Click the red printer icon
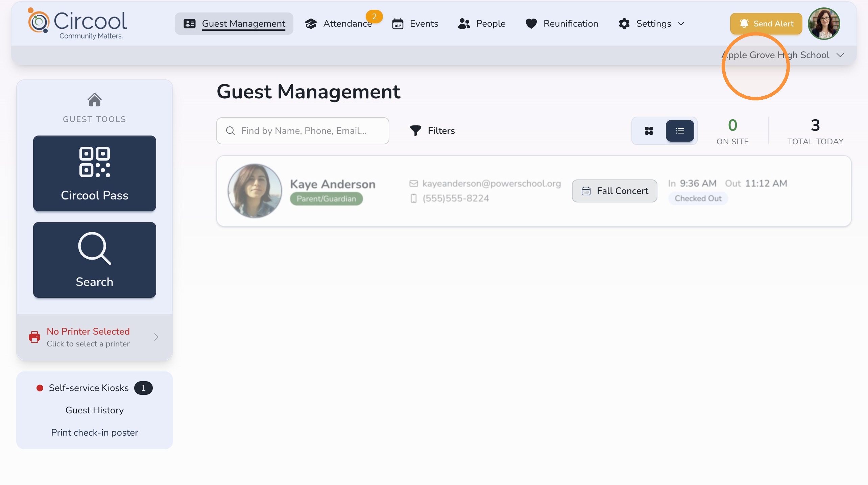868x485 pixels. (x=34, y=337)
